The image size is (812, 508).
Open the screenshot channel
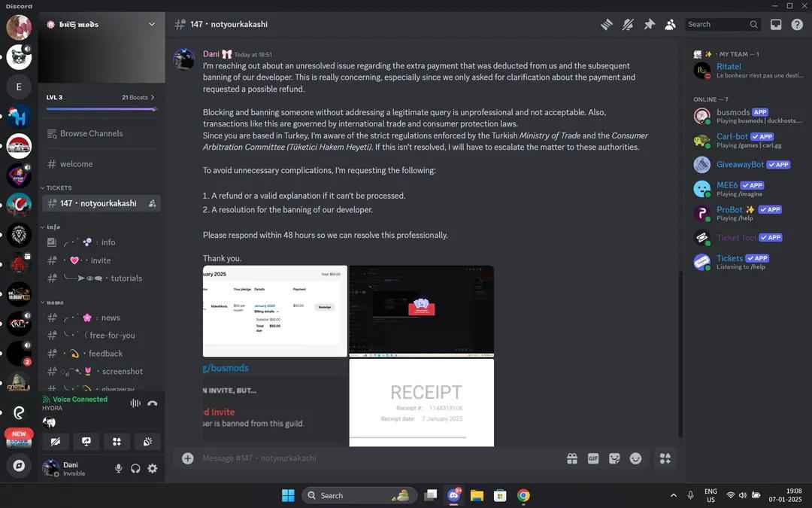[101, 372]
